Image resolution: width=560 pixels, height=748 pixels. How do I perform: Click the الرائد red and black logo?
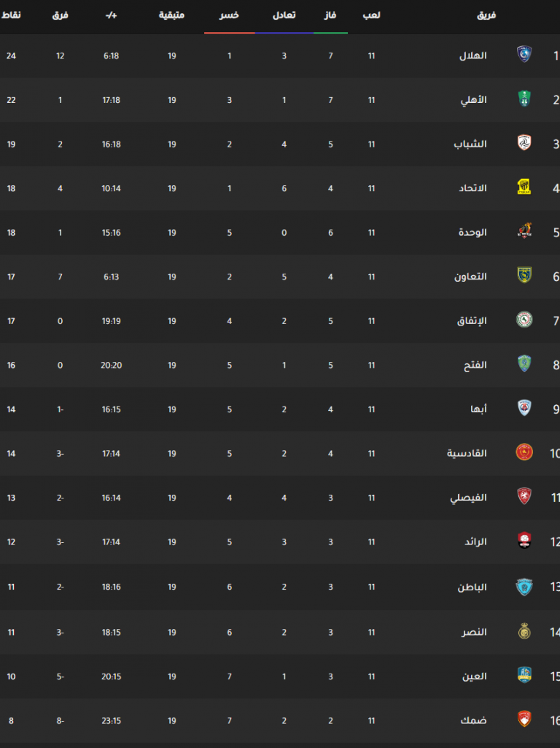pyautogui.click(x=524, y=541)
